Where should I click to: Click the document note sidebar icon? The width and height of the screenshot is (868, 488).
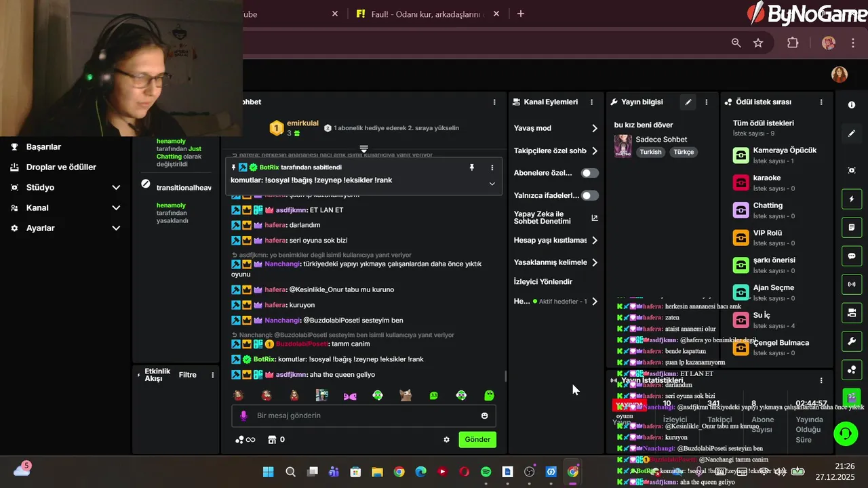[x=852, y=227]
